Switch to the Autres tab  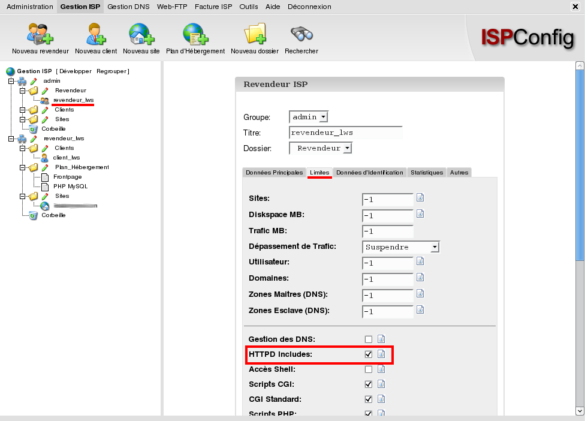459,172
